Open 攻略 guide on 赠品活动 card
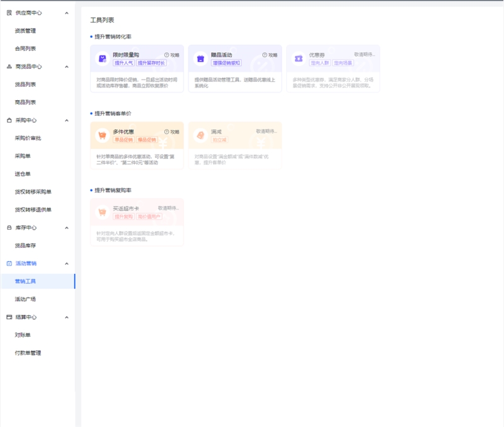This screenshot has height=427, width=504. point(270,55)
